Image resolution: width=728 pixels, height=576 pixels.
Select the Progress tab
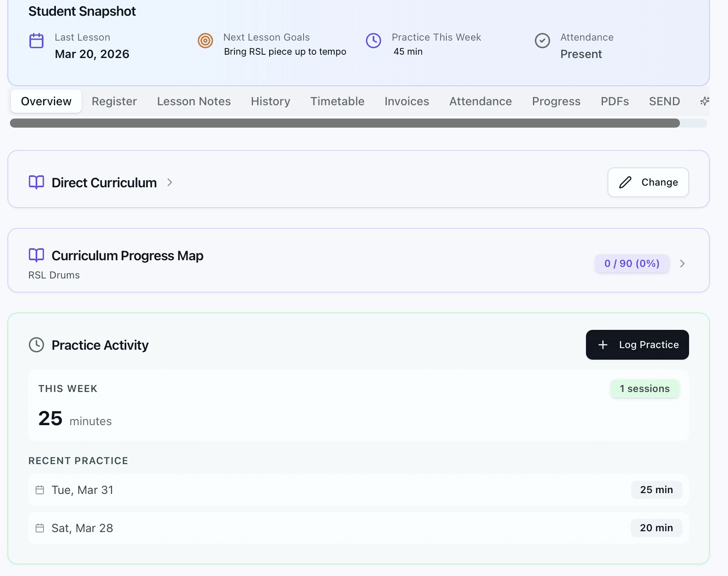click(x=556, y=101)
